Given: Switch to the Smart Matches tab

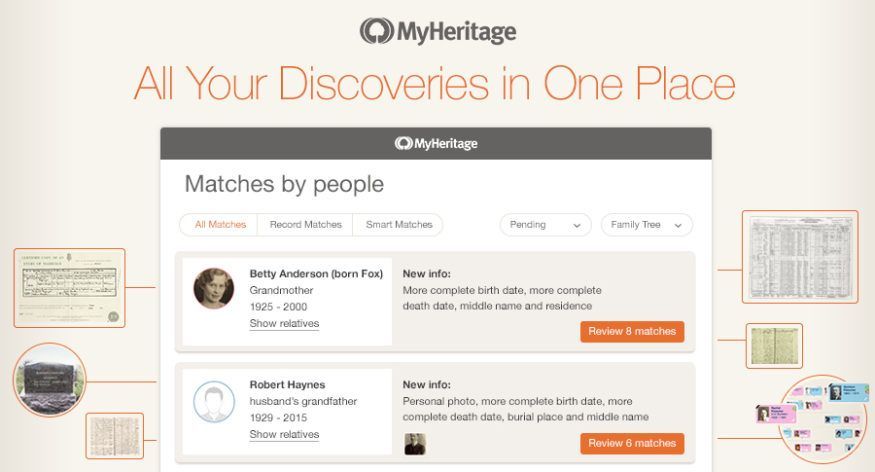Looking at the screenshot, I should (398, 224).
